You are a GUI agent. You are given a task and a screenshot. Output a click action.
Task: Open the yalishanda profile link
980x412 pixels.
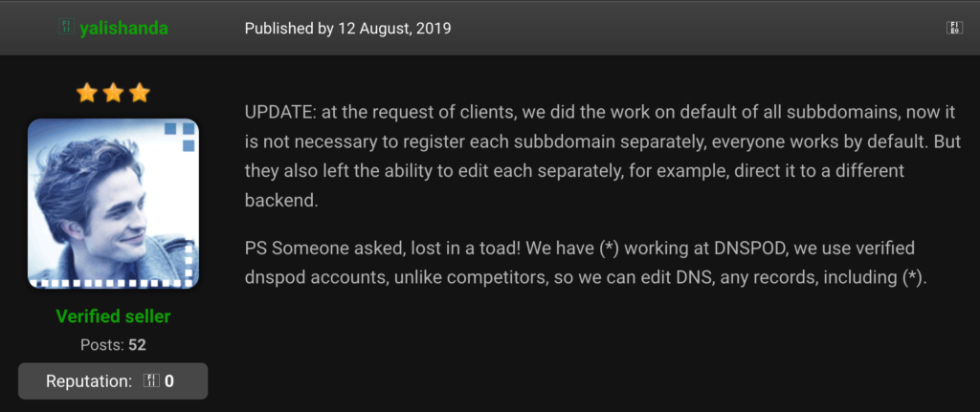pos(123,29)
